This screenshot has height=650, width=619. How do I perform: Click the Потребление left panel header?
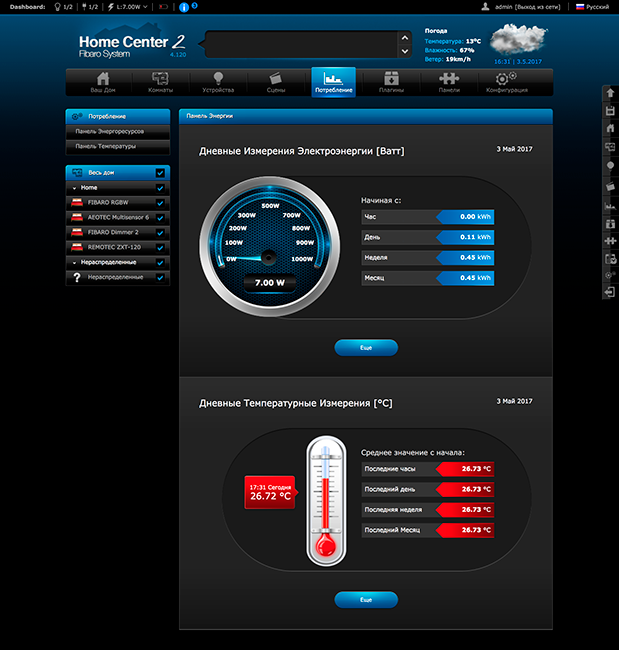pyautogui.click(x=118, y=116)
